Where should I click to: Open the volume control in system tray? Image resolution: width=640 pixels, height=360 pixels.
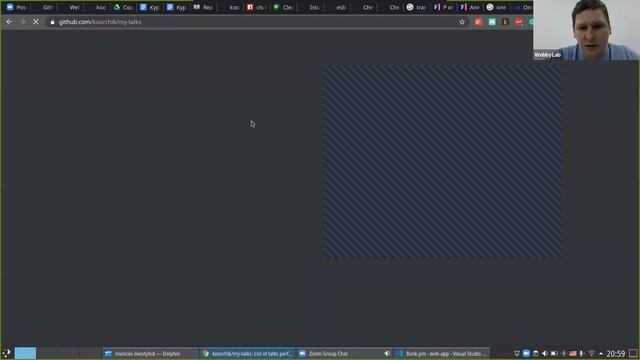tap(545, 353)
